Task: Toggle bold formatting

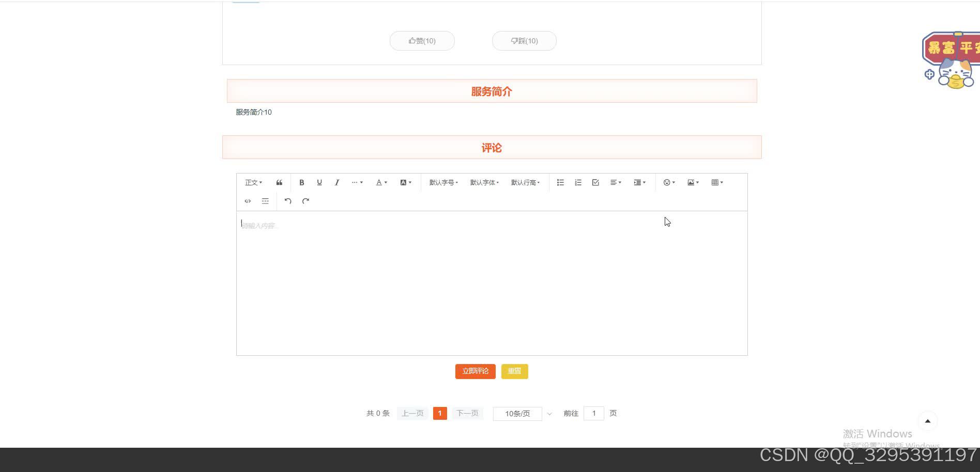Action: [302, 182]
